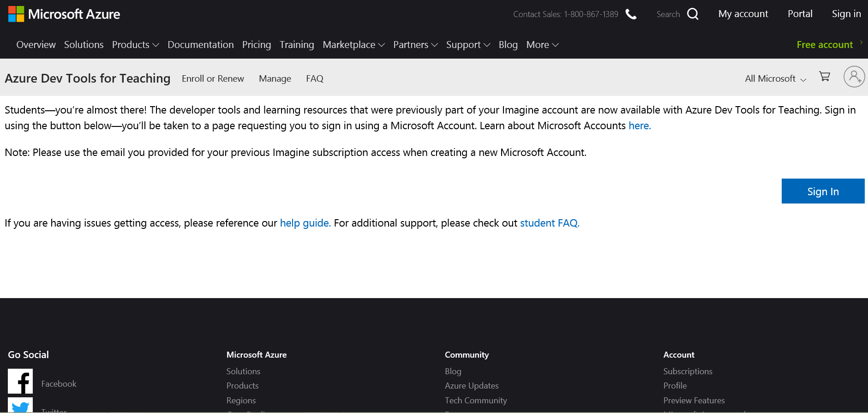Click the phone icon beside Contact Sales
The width and height of the screenshot is (868, 413).
point(631,14)
